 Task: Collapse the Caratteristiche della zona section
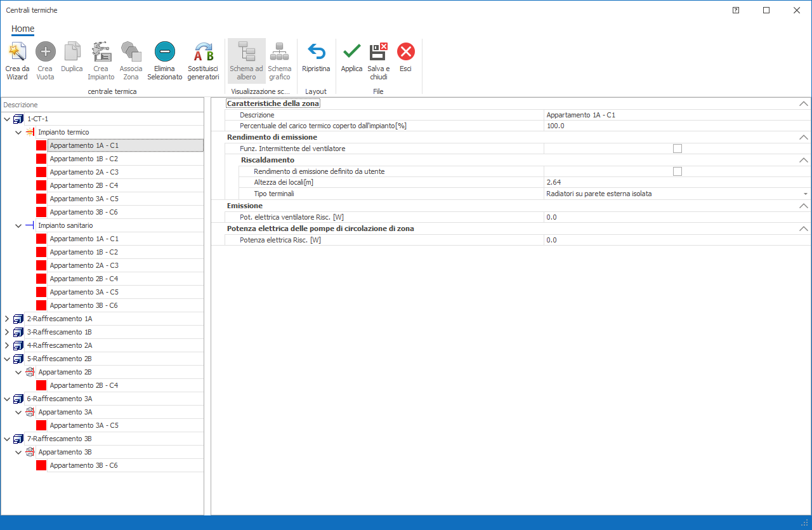[804, 103]
